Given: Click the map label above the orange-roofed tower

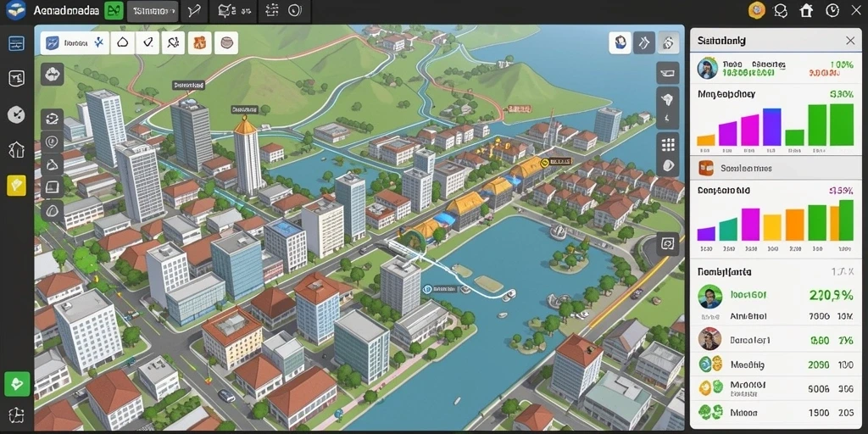Looking at the screenshot, I should 246,110.
